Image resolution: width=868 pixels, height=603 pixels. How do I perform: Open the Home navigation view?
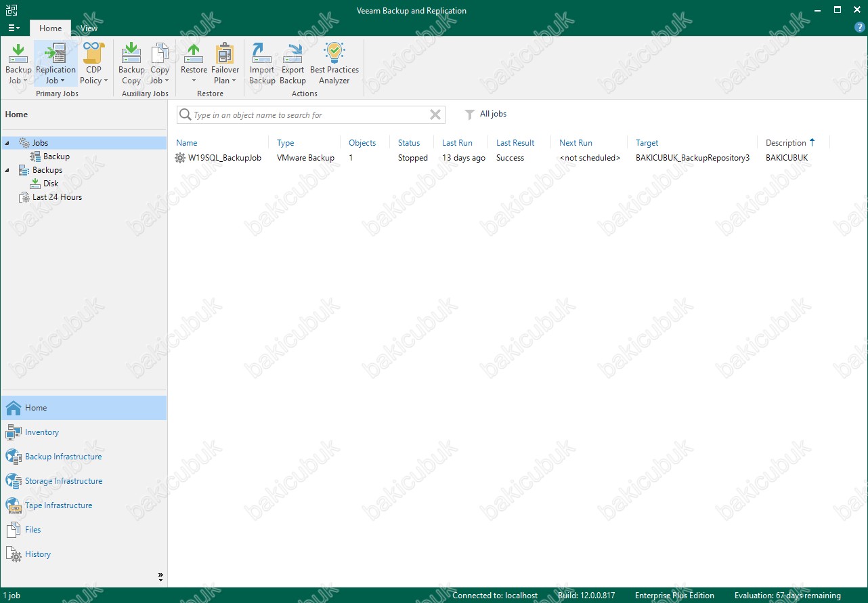[83, 408]
